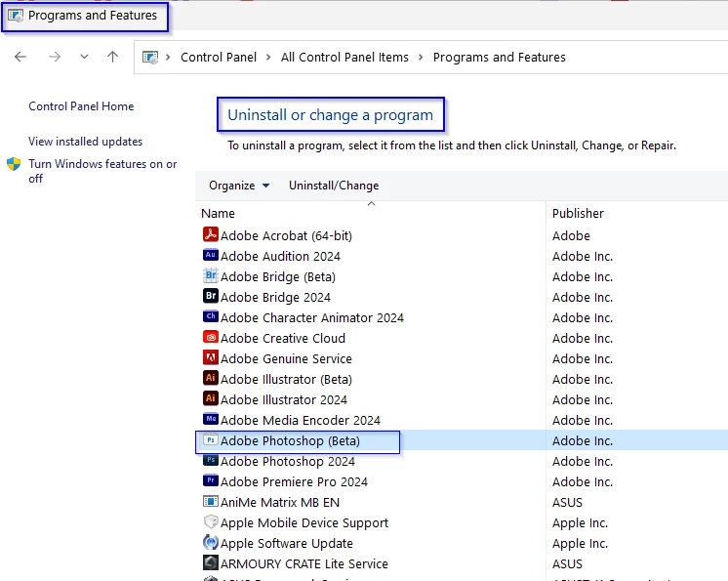Select the Adobe Illustrator (Beta) entry

[x=286, y=380]
